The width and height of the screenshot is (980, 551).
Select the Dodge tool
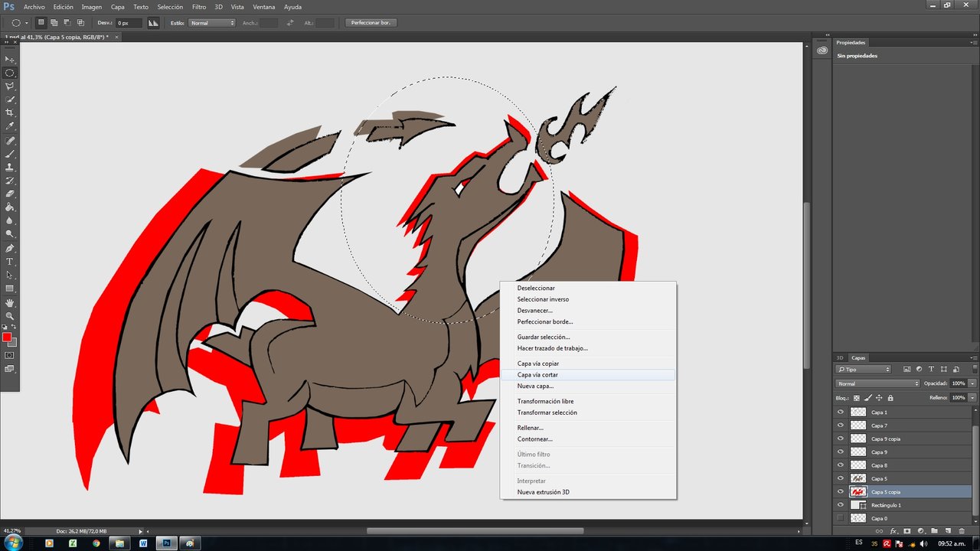click(x=10, y=234)
